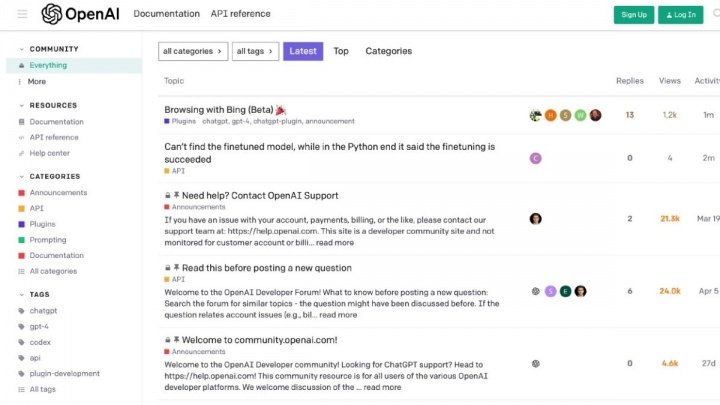
Task: Open the all categories dropdown
Action: click(193, 51)
